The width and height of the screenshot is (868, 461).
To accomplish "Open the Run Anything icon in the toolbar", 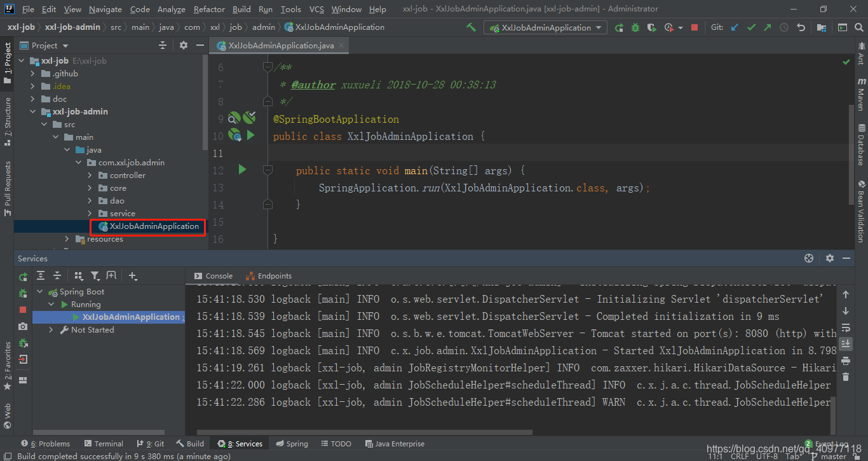I will (x=842, y=27).
